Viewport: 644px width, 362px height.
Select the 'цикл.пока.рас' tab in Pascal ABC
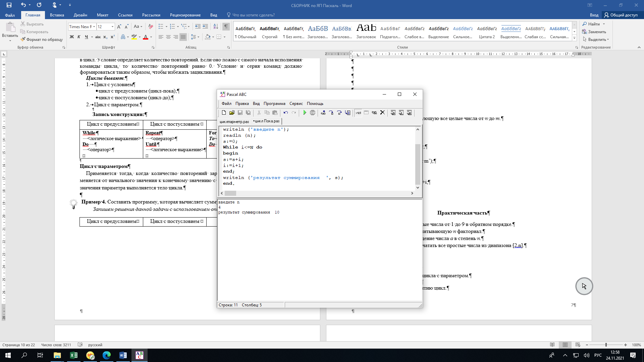(266, 121)
